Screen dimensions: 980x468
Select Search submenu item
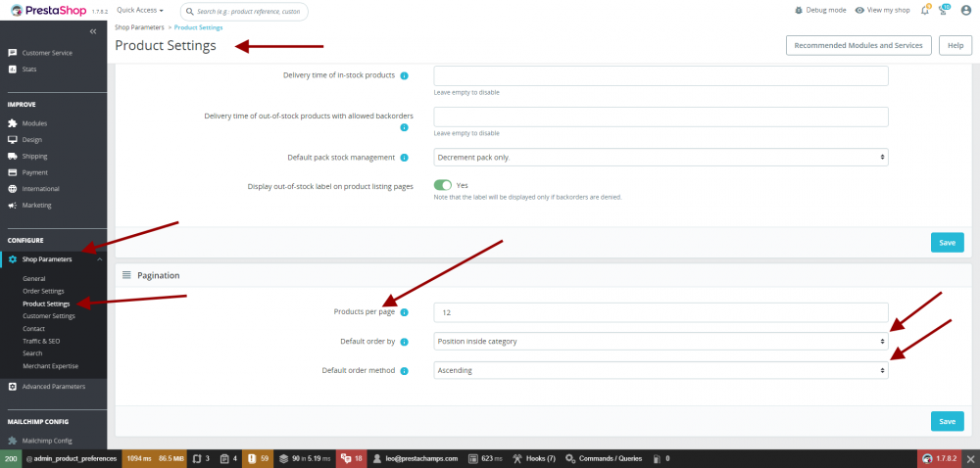click(32, 353)
